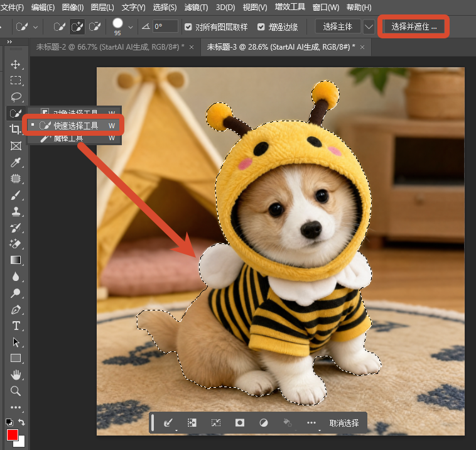The width and height of the screenshot is (476, 450).
Task: Choose 快速选择工具 from the flyout
Action: [x=74, y=126]
